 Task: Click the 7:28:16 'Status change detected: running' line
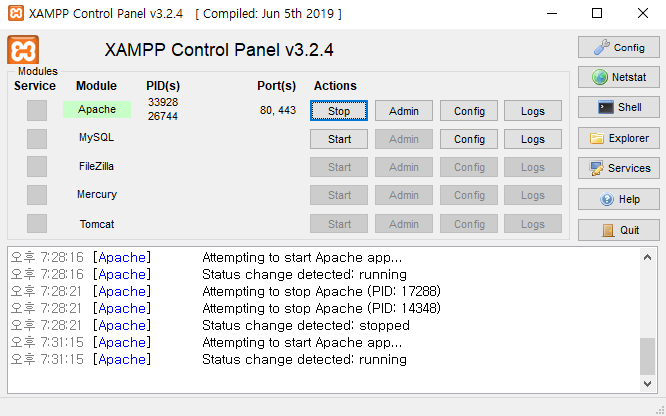[304, 274]
